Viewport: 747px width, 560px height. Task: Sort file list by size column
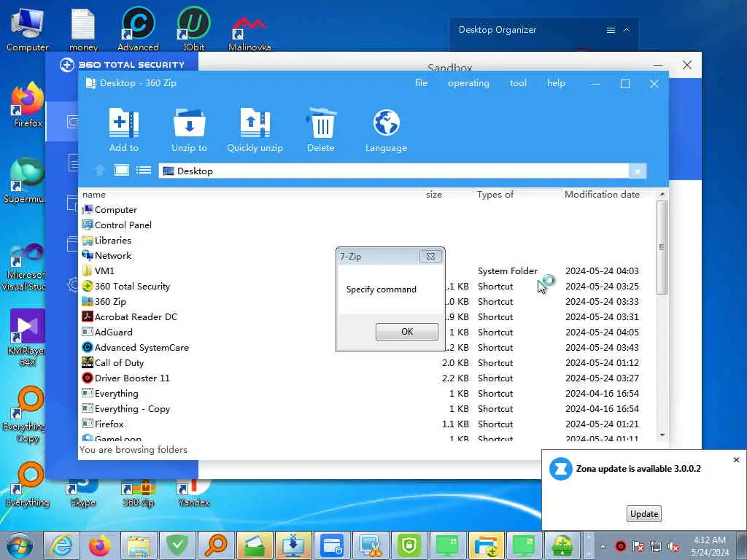(434, 194)
